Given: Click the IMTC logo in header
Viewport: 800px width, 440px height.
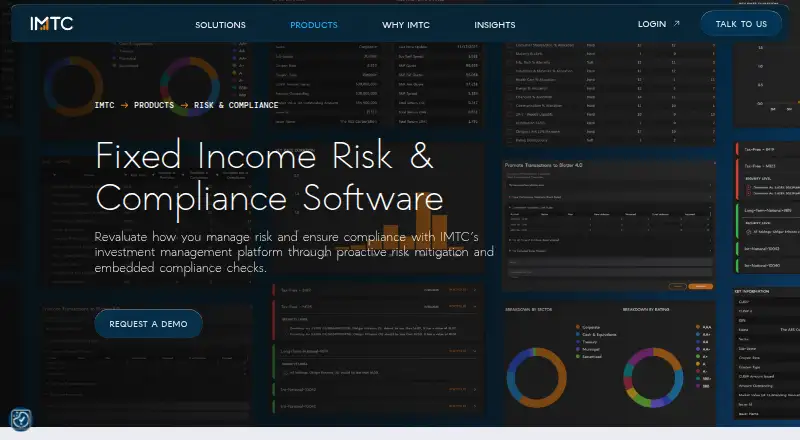Looking at the screenshot, I should [x=52, y=23].
